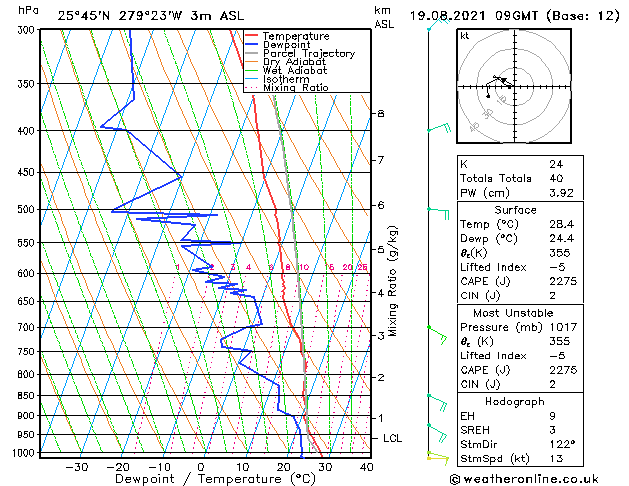Click the EH value 9
The height and width of the screenshot is (486, 629).
pos(552,416)
